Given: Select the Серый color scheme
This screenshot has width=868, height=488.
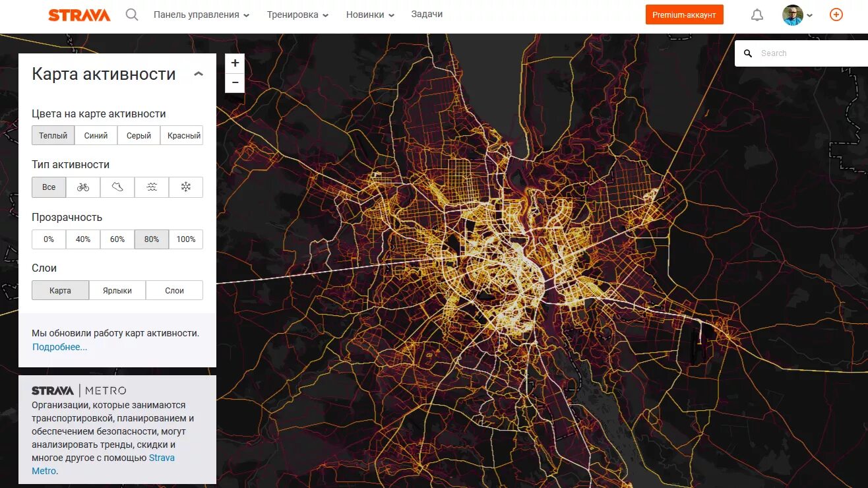Looking at the screenshot, I should (139, 135).
